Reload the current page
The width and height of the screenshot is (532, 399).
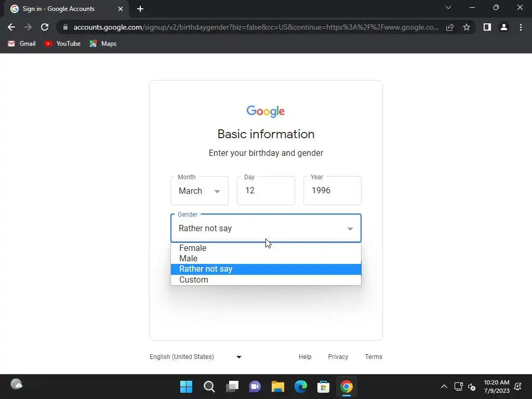[45, 27]
